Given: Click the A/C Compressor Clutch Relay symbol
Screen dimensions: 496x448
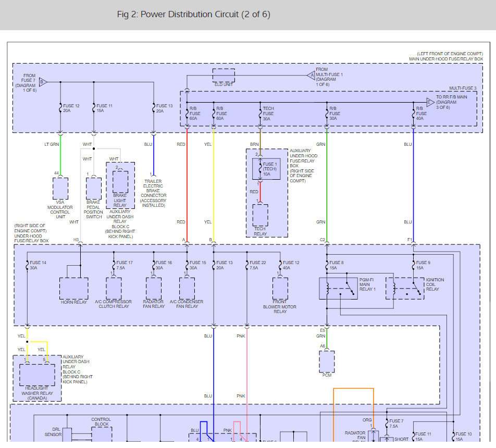Looking at the screenshot, I should pos(114,288).
